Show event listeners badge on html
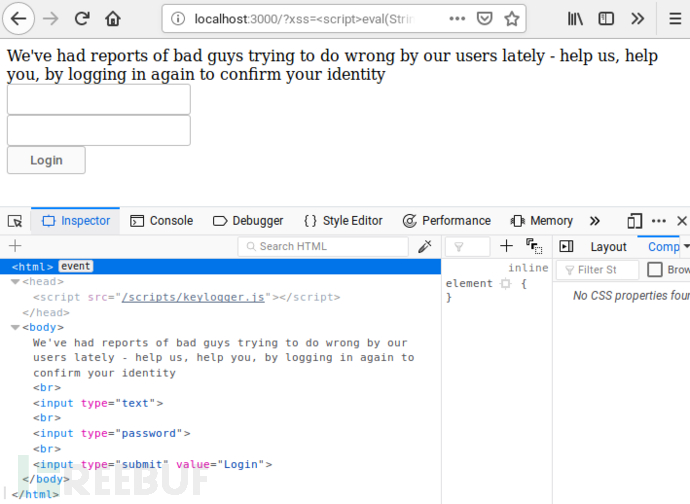The width and height of the screenshot is (690, 504). pos(76,266)
